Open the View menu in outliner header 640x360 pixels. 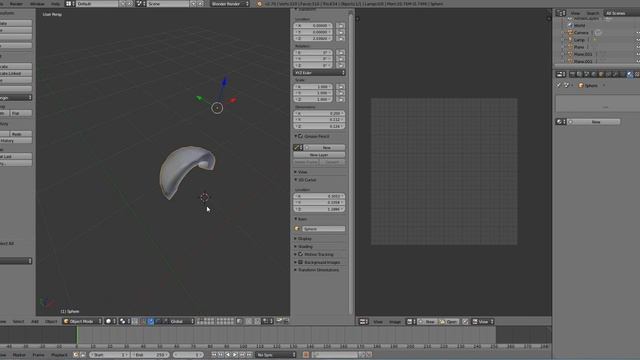coord(575,13)
